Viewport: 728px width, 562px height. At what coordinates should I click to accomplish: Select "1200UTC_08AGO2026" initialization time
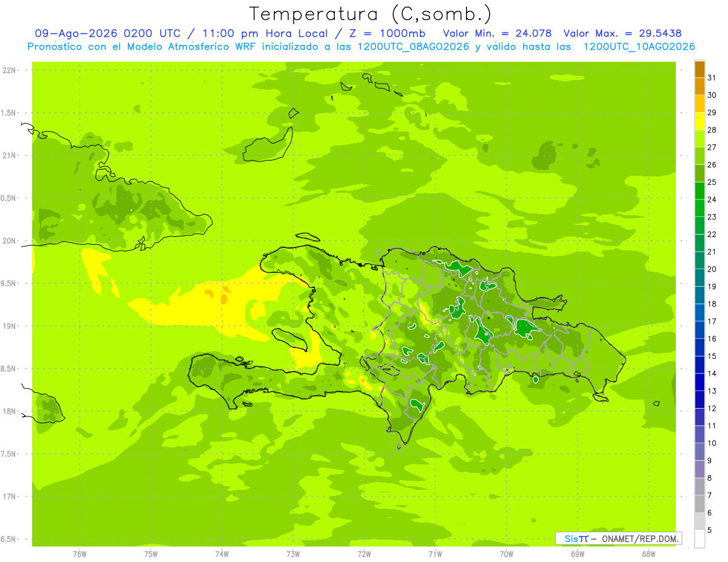(x=414, y=47)
